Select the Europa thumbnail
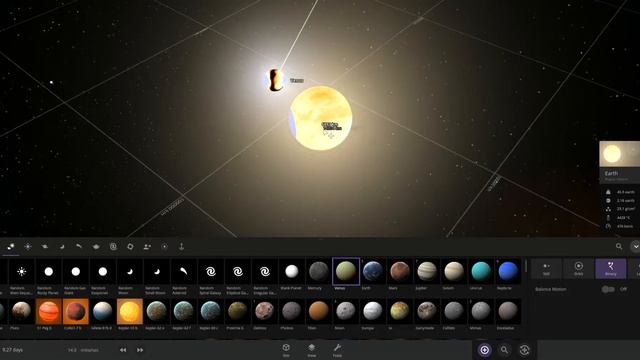 373,311
